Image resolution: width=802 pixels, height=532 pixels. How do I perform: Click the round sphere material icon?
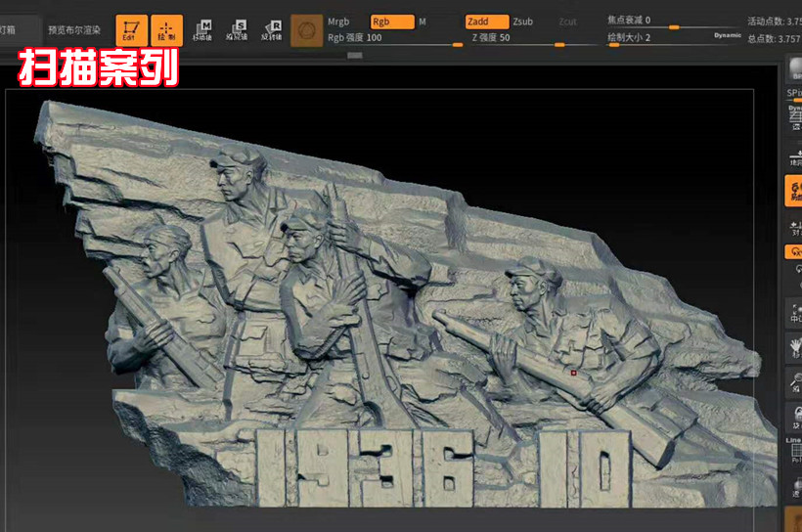point(308,29)
